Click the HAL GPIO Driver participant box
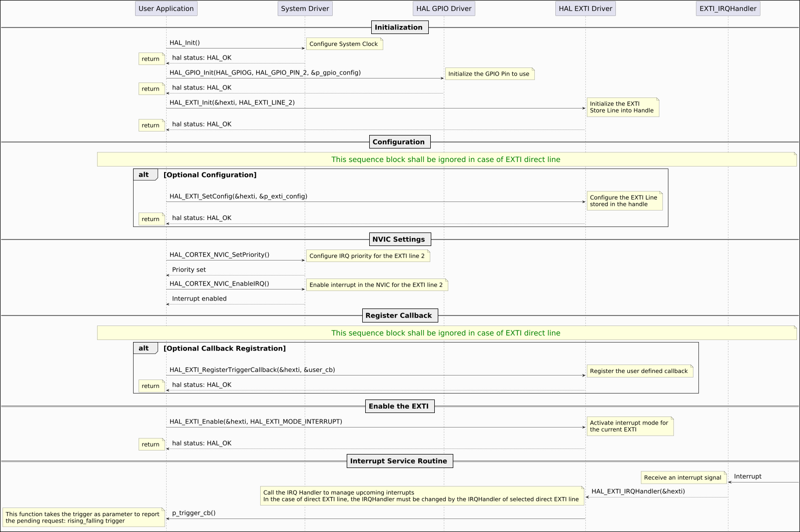Viewport: 800px width, 532px height. pos(444,8)
